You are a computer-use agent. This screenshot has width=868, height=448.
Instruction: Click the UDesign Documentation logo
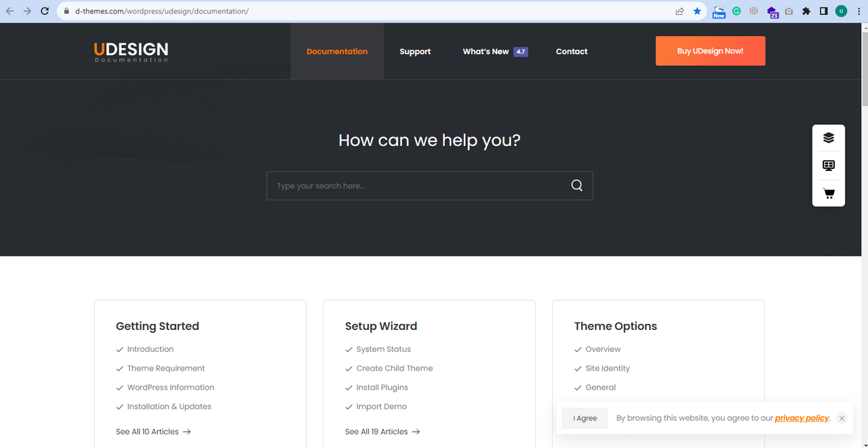(x=131, y=52)
